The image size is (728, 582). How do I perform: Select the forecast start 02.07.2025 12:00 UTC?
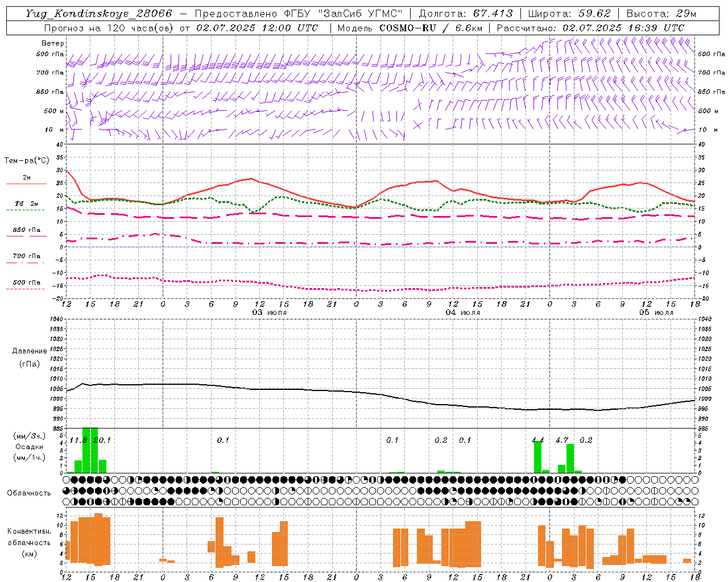(257, 28)
